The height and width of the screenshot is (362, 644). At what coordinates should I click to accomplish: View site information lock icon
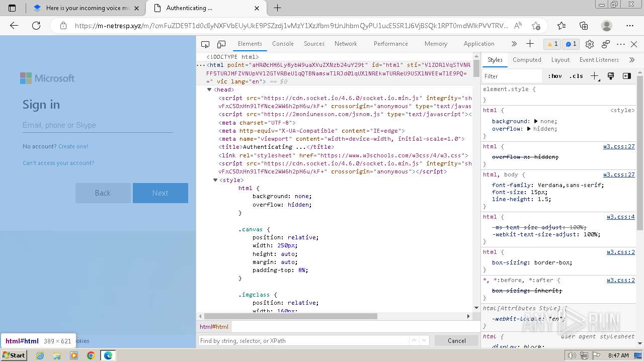(x=63, y=26)
